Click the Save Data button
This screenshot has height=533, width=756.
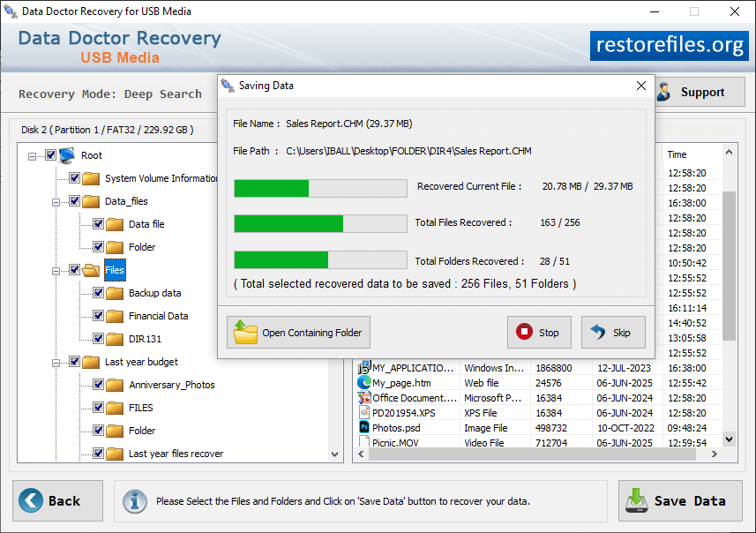680,500
